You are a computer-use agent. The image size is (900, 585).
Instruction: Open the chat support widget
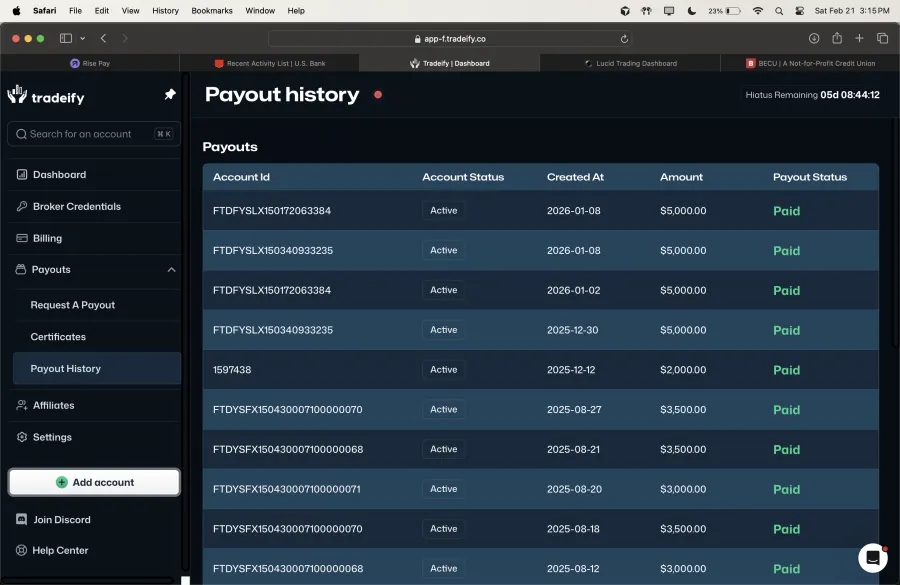click(x=872, y=557)
